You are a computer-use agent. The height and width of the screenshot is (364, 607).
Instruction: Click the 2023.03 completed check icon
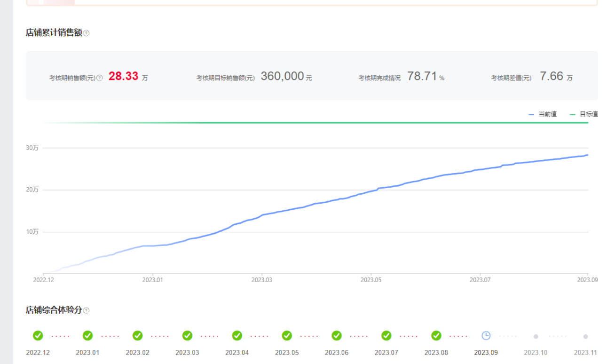pos(188,336)
